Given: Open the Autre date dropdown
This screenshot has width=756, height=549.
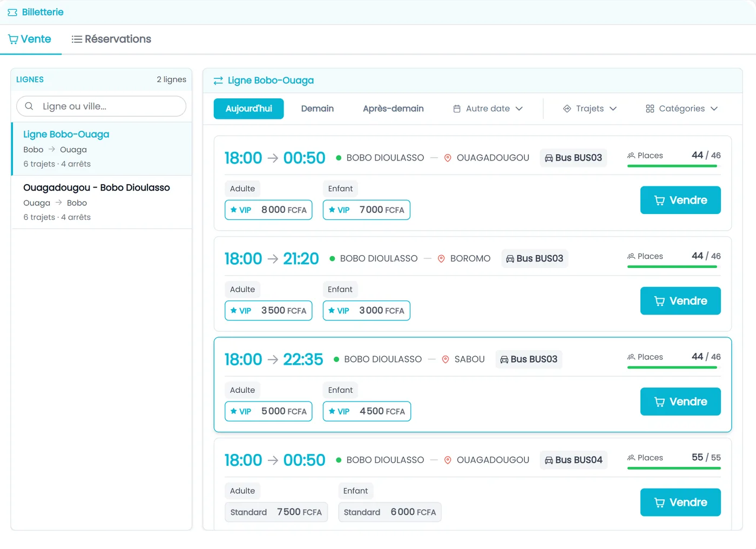Looking at the screenshot, I should click(x=488, y=109).
